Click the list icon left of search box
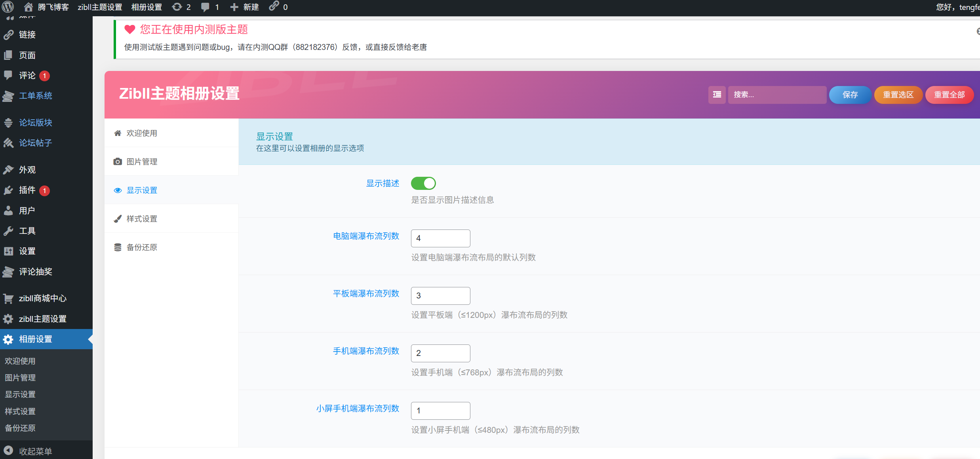 (717, 95)
